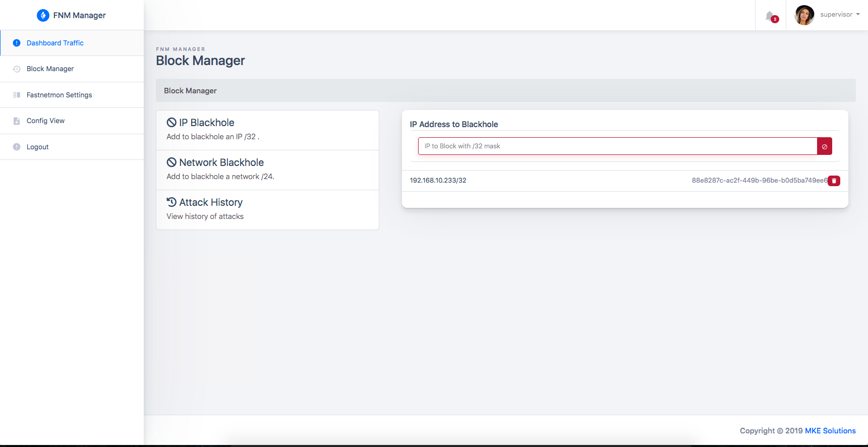Screen dimensions: 868x447
Task: Click the Logout sidebar icon
Action: point(17,147)
